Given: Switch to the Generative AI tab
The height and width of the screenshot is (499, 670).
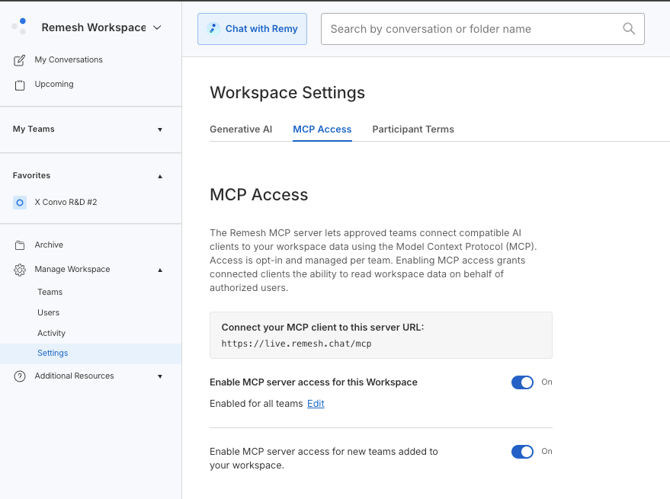Looking at the screenshot, I should pyautogui.click(x=241, y=129).
